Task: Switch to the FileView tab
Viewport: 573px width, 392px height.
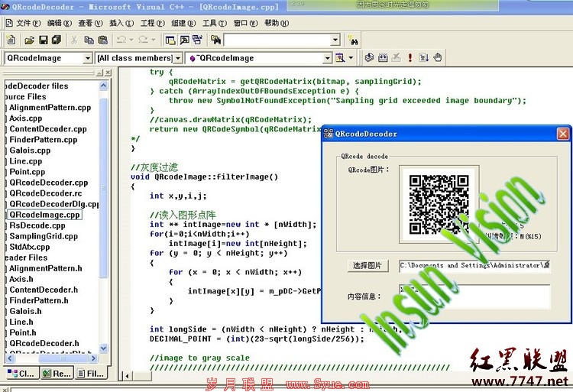Action: click(x=91, y=374)
